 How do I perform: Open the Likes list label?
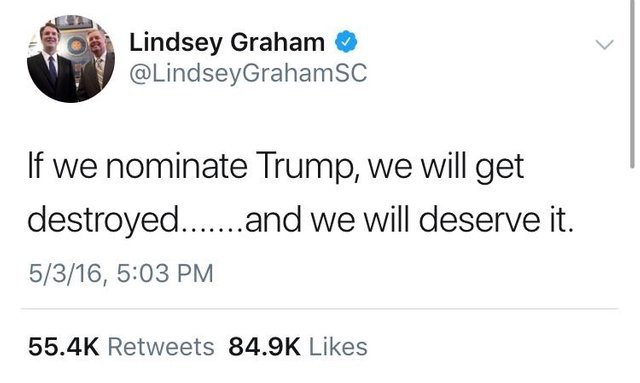(338, 347)
